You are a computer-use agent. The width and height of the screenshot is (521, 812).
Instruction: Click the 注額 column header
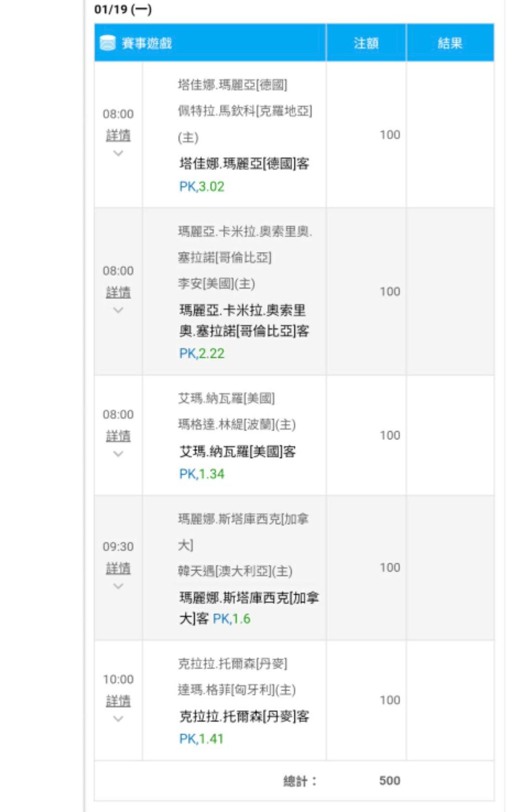coord(366,43)
